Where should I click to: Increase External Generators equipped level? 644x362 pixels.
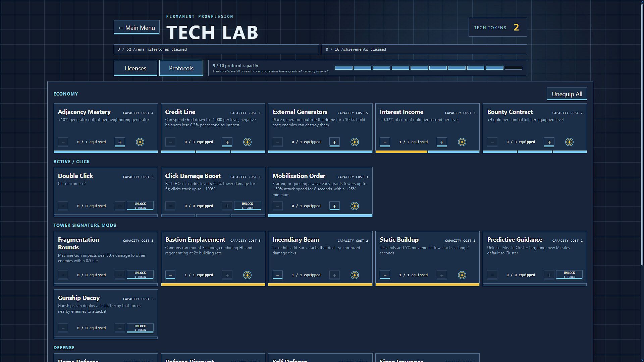(x=334, y=142)
